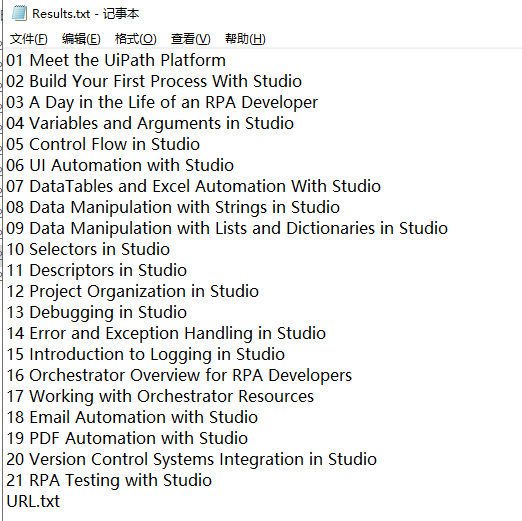Click the '03 A Day in the Life' line
Viewport: 522px width, 521px height.
(162, 102)
